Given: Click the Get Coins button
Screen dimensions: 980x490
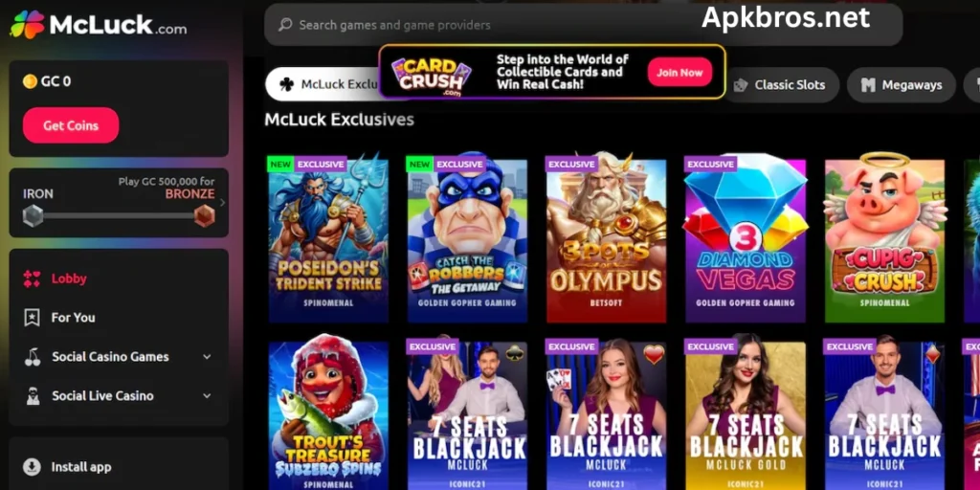Looking at the screenshot, I should click(x=71, y=125).
